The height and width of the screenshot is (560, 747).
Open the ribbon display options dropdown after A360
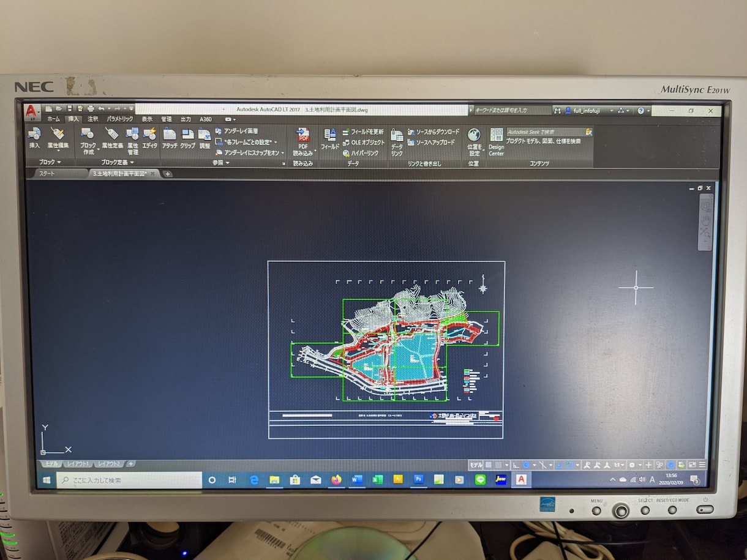pyautogui.click(x=231, y=119)
